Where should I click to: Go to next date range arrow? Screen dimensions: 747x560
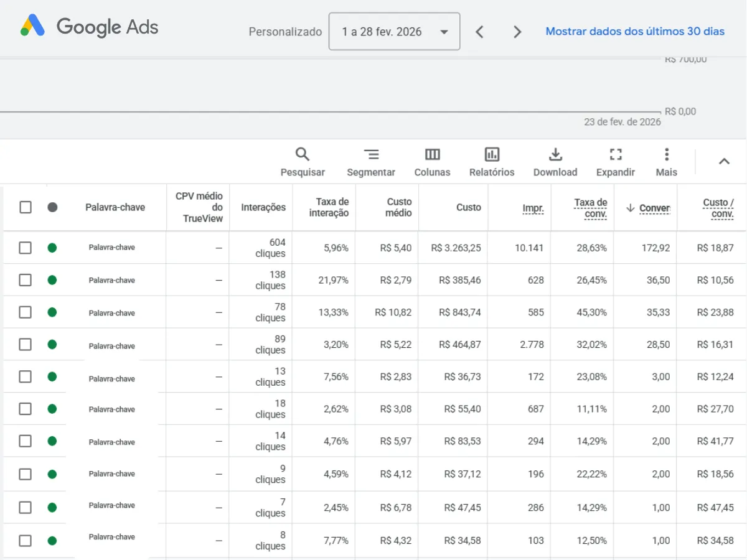point(517,32)
